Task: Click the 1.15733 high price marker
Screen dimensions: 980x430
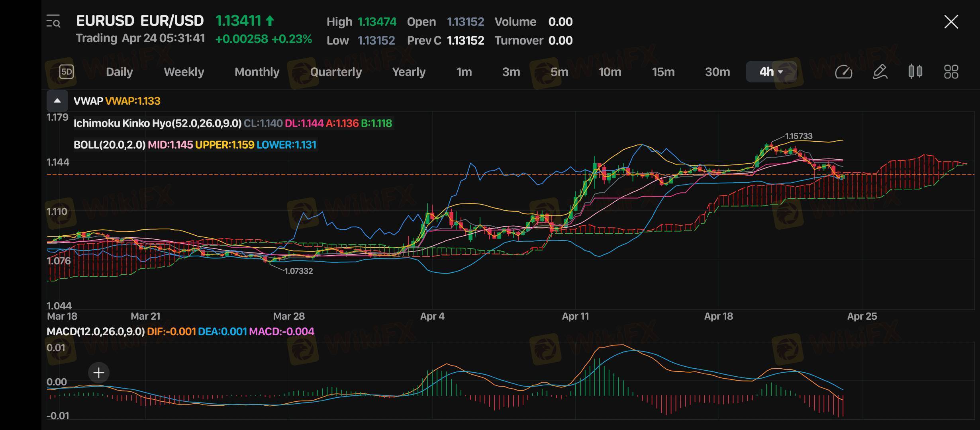Action: 798,136
